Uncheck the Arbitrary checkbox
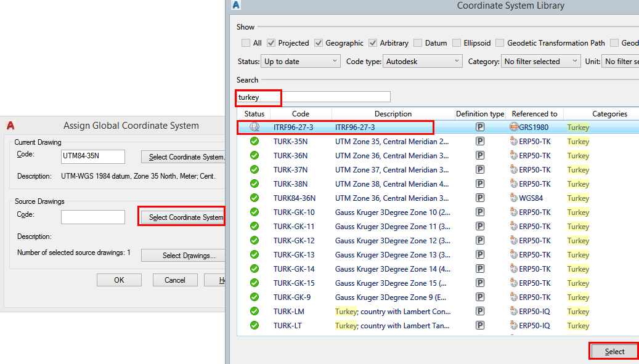 pos(372,42)
